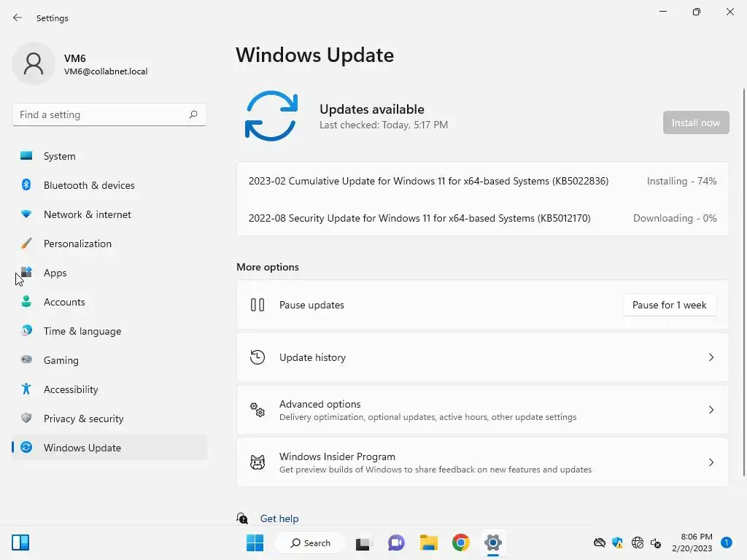Click the KB5012170 security update row
Viewport: 747px width, 560px height.
(483, 218)
